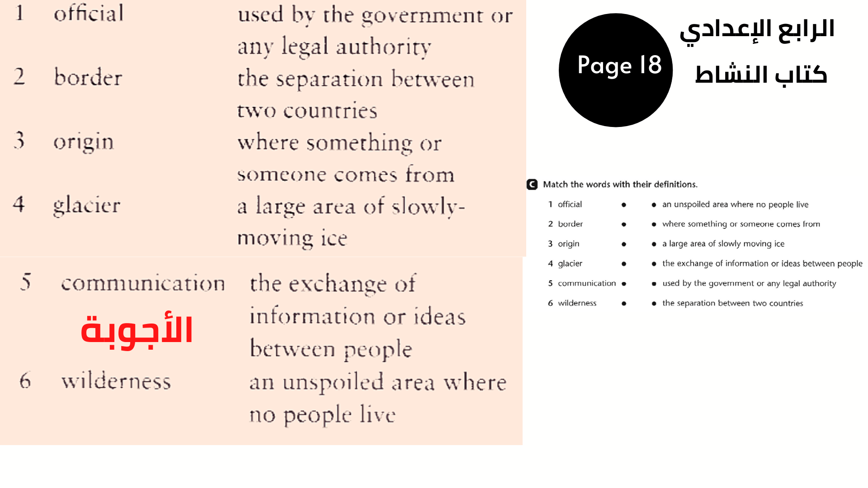
Task: Select definition 'used by the government or any legal authority'
Action: tap(749, 283)
